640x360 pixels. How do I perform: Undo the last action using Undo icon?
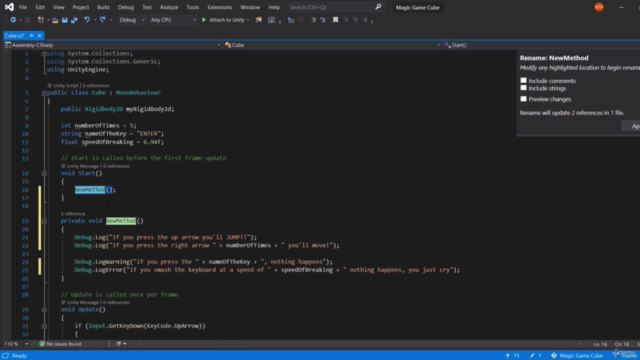pos(87,20)
